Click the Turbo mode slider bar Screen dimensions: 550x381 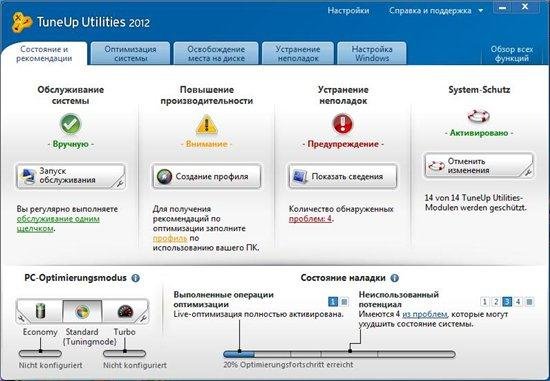coord(125,353)
